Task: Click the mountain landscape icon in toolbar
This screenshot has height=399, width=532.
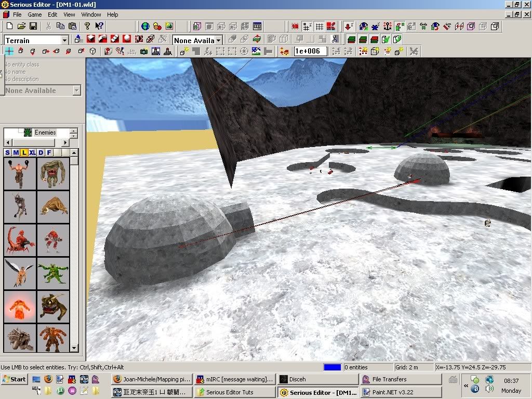Action: [x=256, y=51]
